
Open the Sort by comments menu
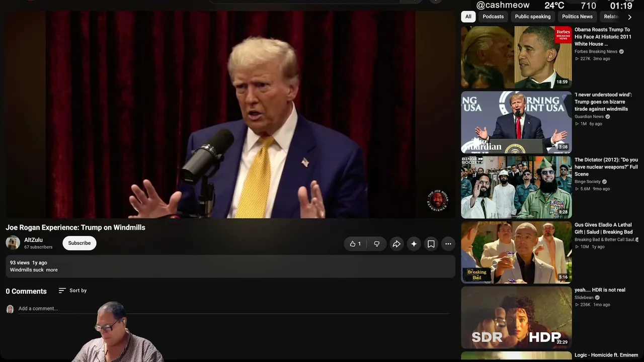coord(72,291)
